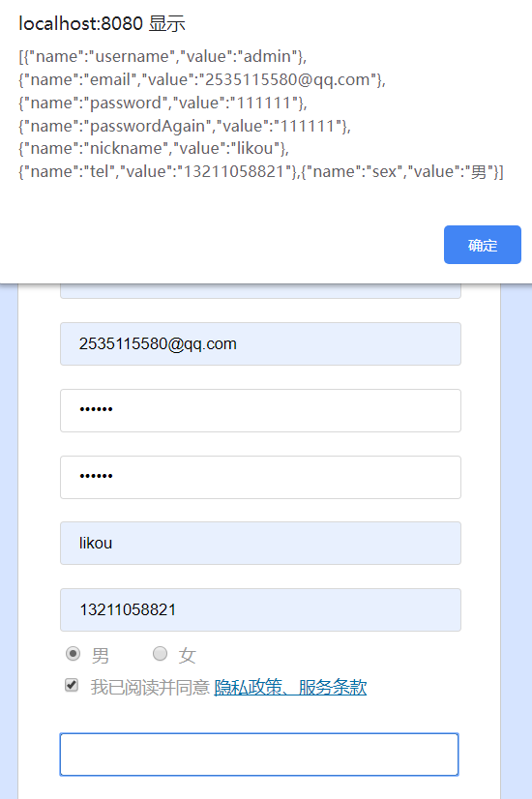Viewport: 532px width, 799px height.
Task: Click the 女 label text
Action: tap(187, 655)
